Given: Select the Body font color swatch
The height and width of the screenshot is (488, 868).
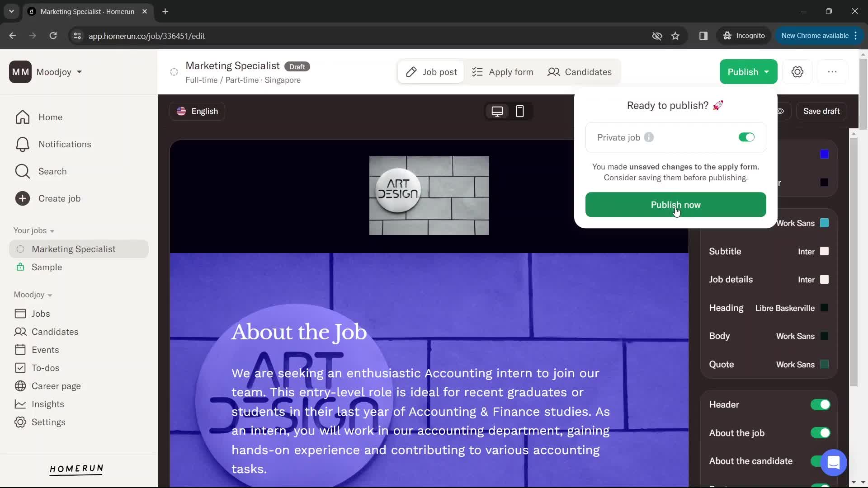Looking at the screenshot, I should pyautogui.click(x=825, y=336).
